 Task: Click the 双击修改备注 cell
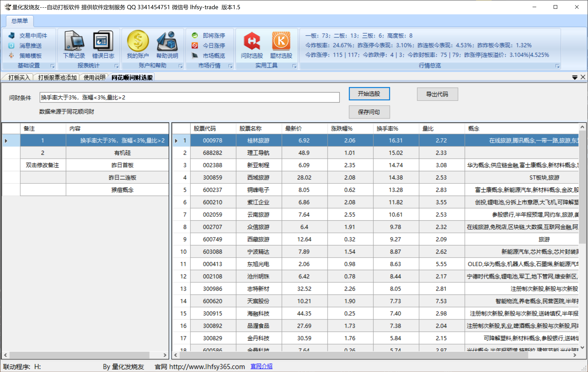tap(43, 165)
